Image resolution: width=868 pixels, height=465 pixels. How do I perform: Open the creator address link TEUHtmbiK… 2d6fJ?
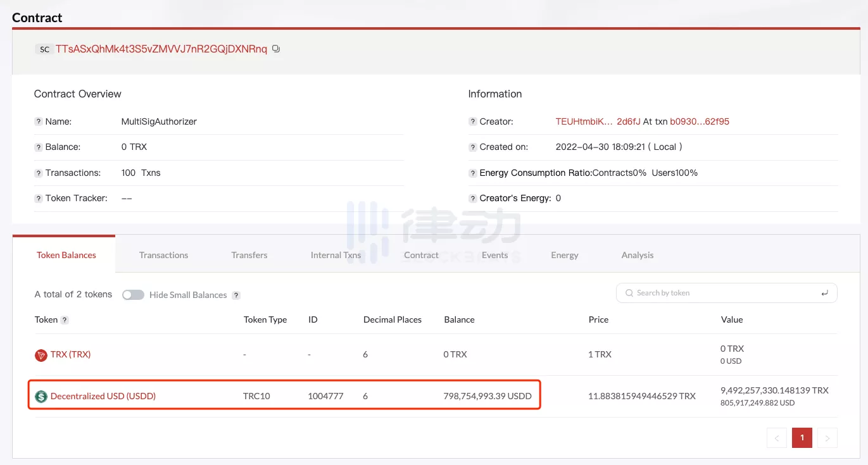click(598, 121)
